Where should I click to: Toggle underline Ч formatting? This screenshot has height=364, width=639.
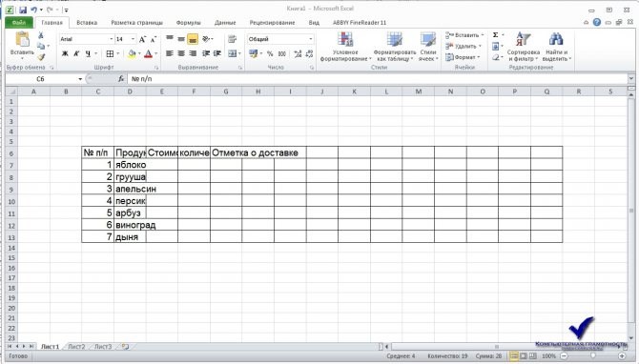[x=88, y=53]
